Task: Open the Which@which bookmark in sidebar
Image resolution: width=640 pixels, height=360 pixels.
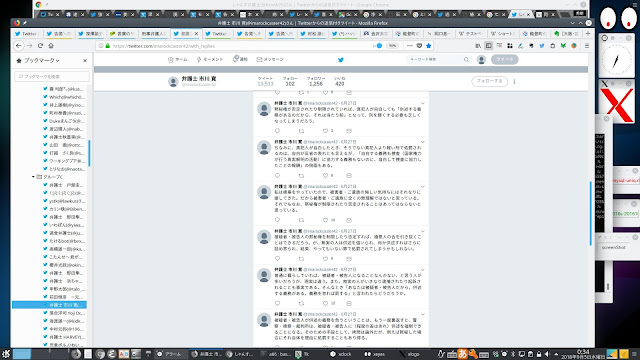Action: [x=64, y=97]
